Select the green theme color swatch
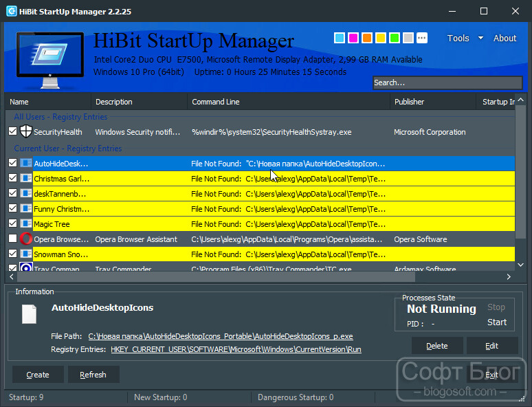Viewport: 532px width, 407px height. tap(395, 38)
